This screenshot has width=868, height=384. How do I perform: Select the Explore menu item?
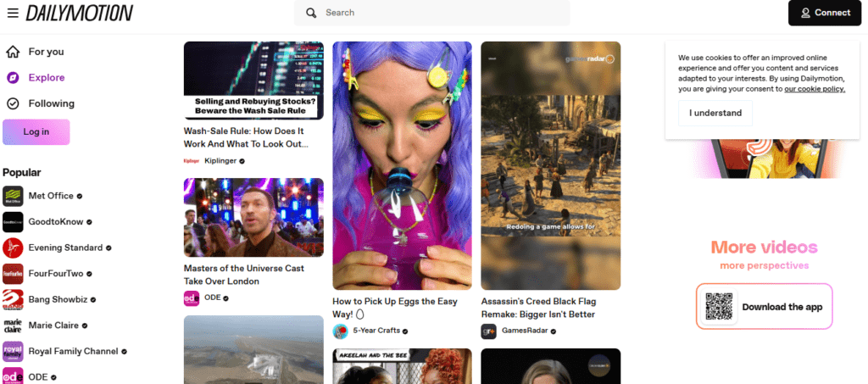(x=47, y=78)
